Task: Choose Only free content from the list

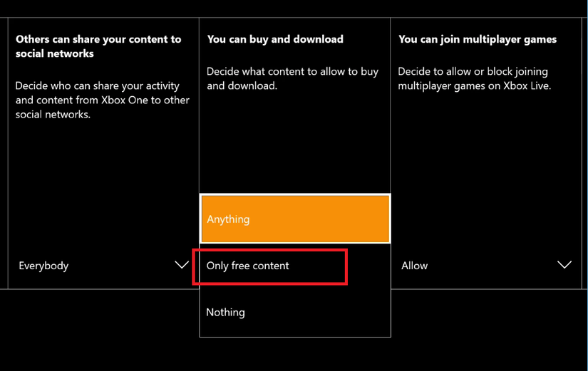Action: pyautogui.click(x=248, y=266)
